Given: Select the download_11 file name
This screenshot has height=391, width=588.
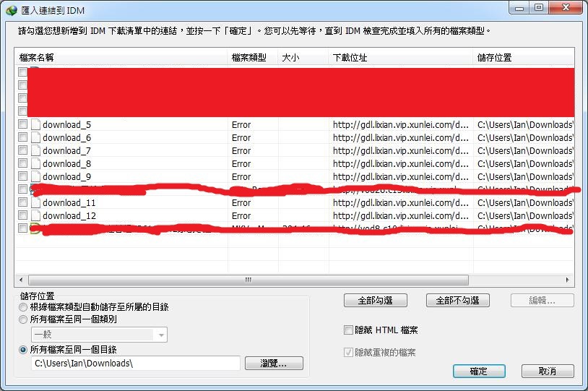Looking at the screenshot, I should (x=69, y=202).
